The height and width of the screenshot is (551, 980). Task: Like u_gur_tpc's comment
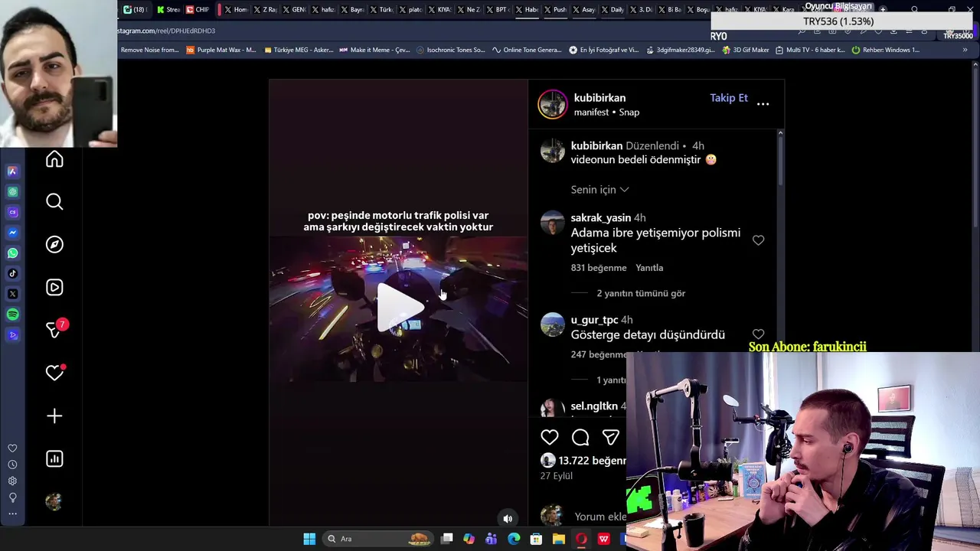[x=758, y=334]
